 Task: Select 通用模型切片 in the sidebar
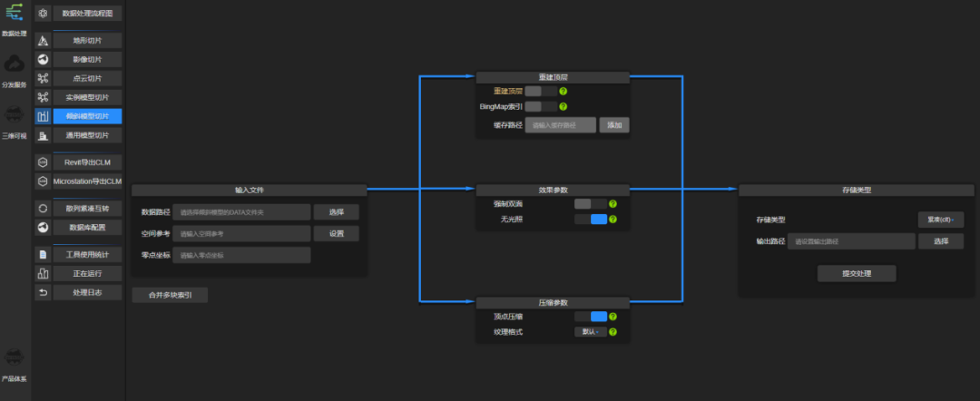click(x=87, y=135)
